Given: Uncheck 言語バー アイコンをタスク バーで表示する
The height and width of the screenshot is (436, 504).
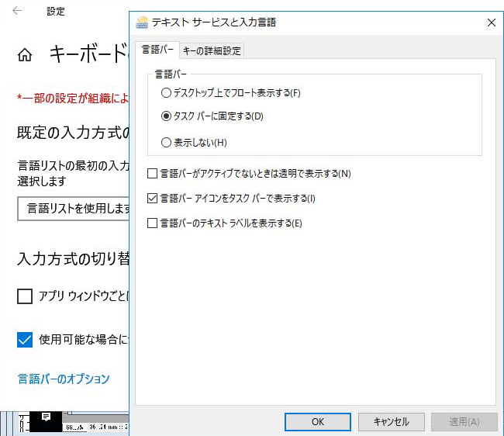Looking at the screenshot, I should click(x=153, y=199).
